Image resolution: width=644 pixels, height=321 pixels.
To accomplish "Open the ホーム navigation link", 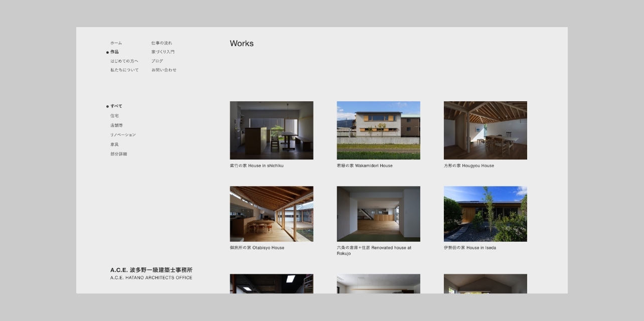I will tap(116, 43).
